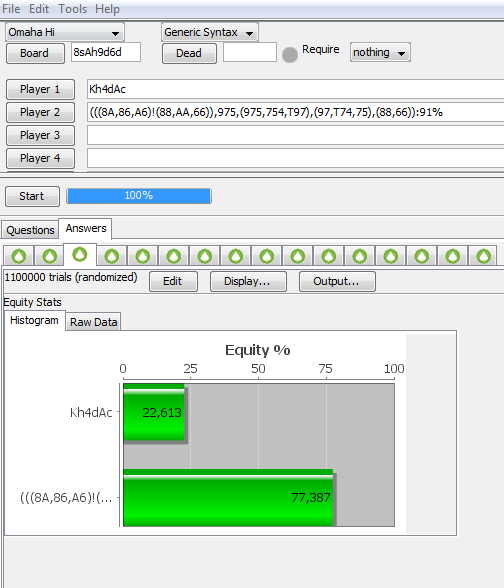Click the Player 1 hand field Kh4dAc
The height and width of the screenshot is (588, 504).
296,89
